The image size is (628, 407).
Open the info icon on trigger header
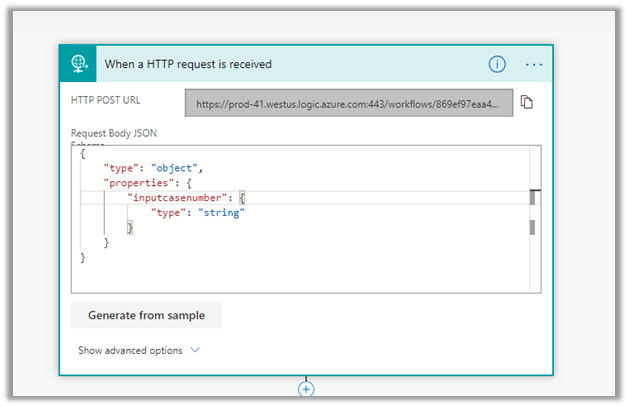pos(497,64)
